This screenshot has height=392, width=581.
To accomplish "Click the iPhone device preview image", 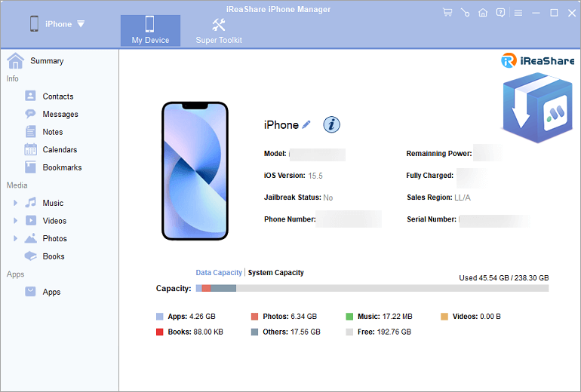I will click(x=195, y=171).
